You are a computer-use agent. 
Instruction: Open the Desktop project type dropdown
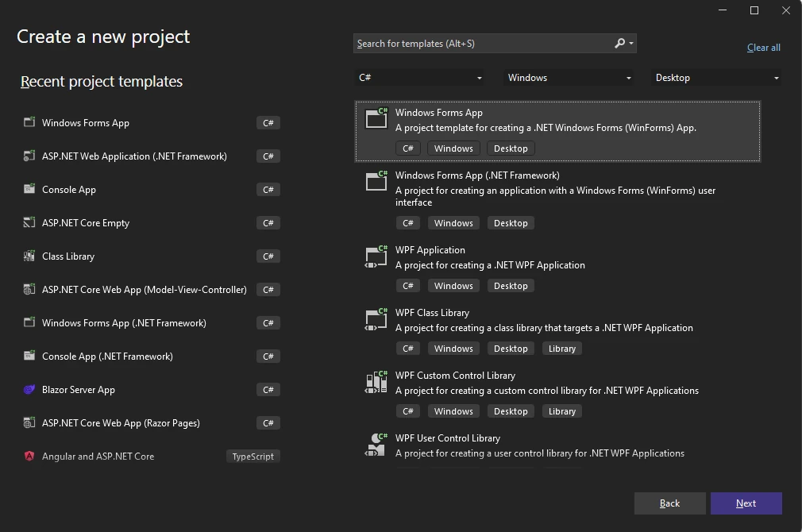(x=715, y=77)
